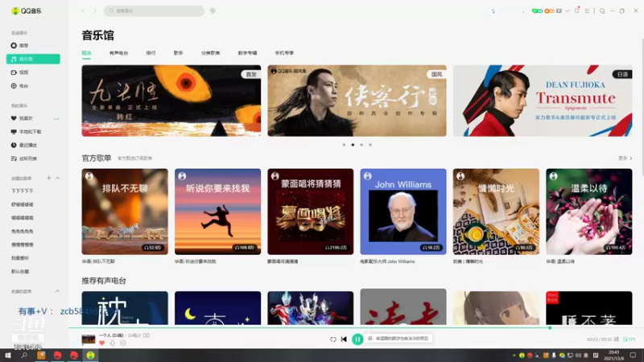Toggle the loop playback mode icon

(x=333, y=339)
